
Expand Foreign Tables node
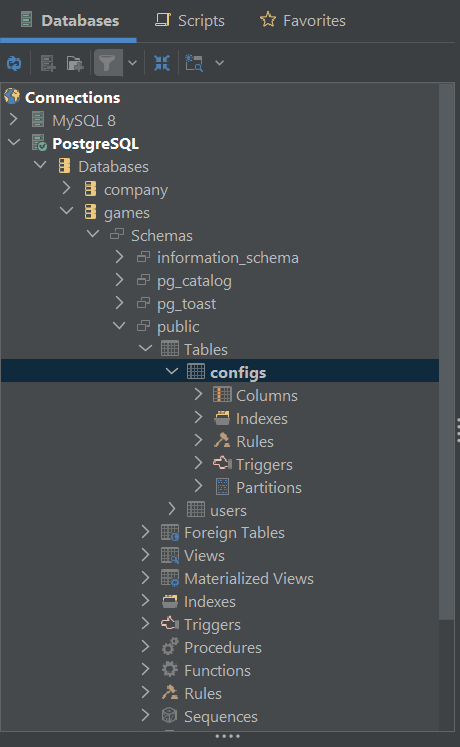145,531
